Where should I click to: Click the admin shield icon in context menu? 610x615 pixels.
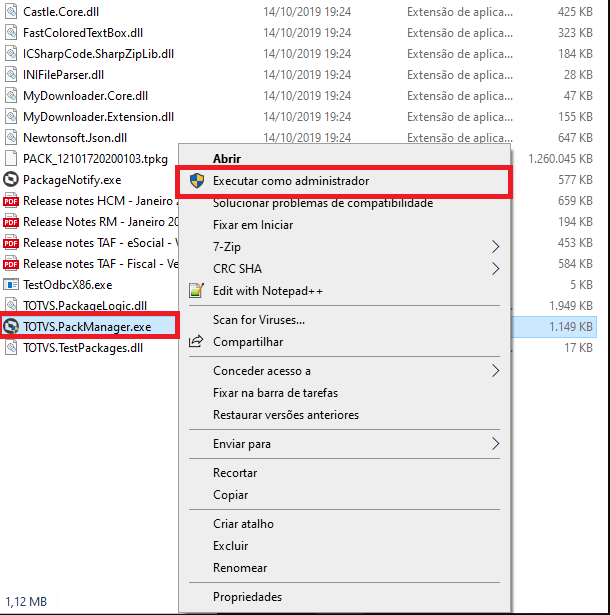(197, 181)
